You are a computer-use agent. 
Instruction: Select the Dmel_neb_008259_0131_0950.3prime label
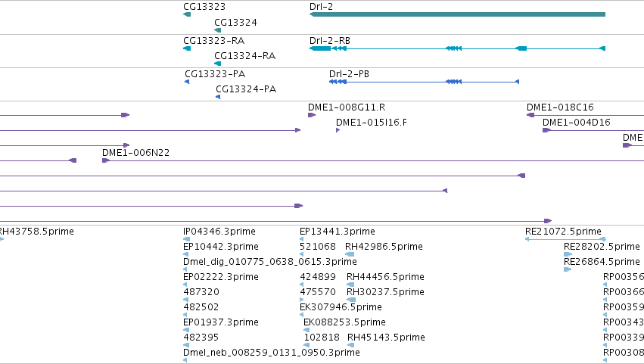click(272, 353)
